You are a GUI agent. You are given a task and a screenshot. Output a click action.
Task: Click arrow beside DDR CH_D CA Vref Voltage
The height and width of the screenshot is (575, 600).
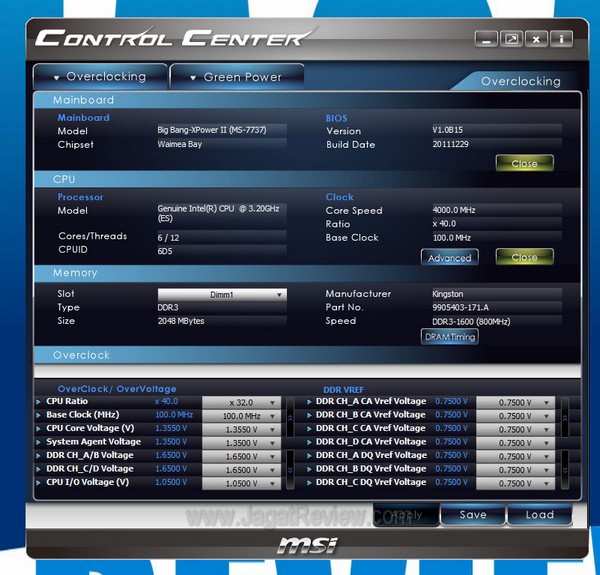pos(309,442)
